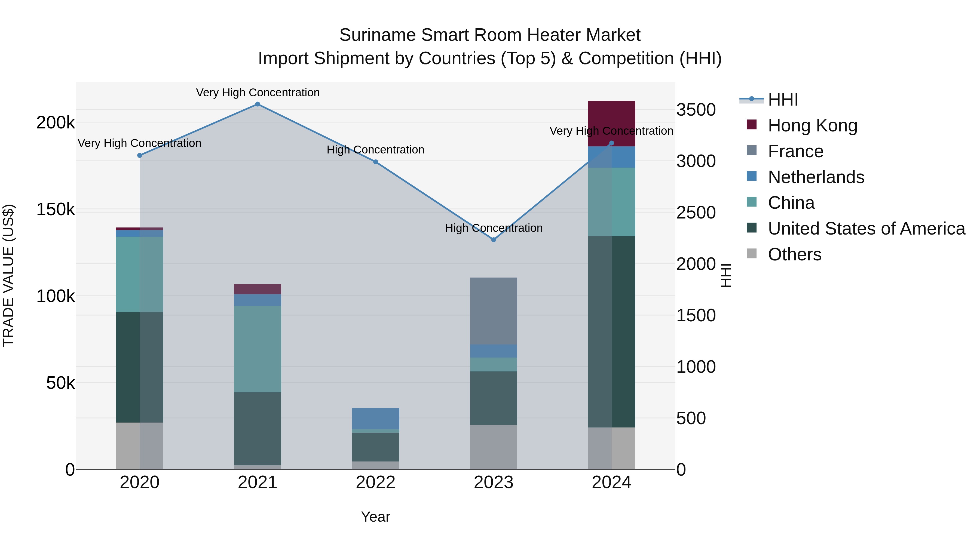Click the China segment of 2024 bar
The height and width of the screenshot is (551, 980).
coord(612,202)
